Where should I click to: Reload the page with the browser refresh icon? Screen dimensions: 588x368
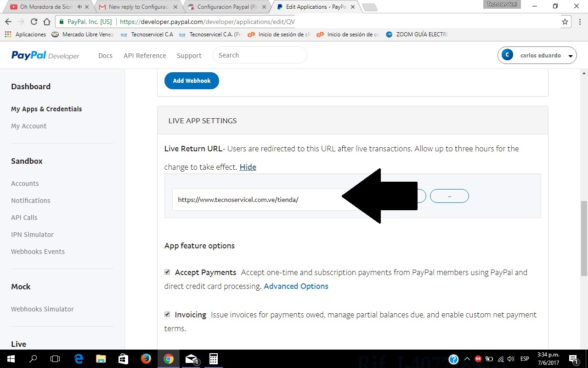[34, 22]
